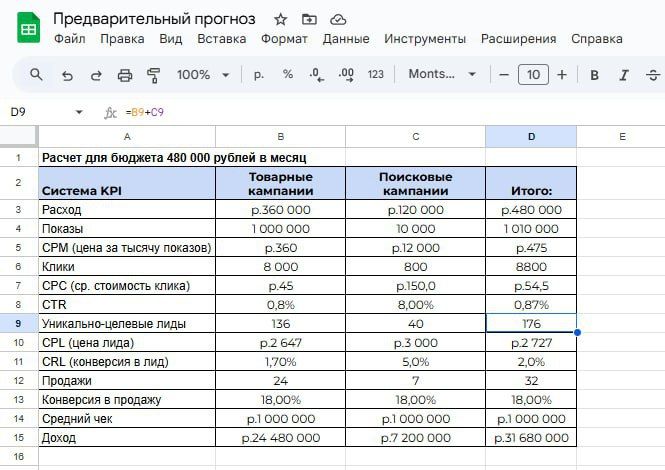Move document using folder icon

(309, 19)
